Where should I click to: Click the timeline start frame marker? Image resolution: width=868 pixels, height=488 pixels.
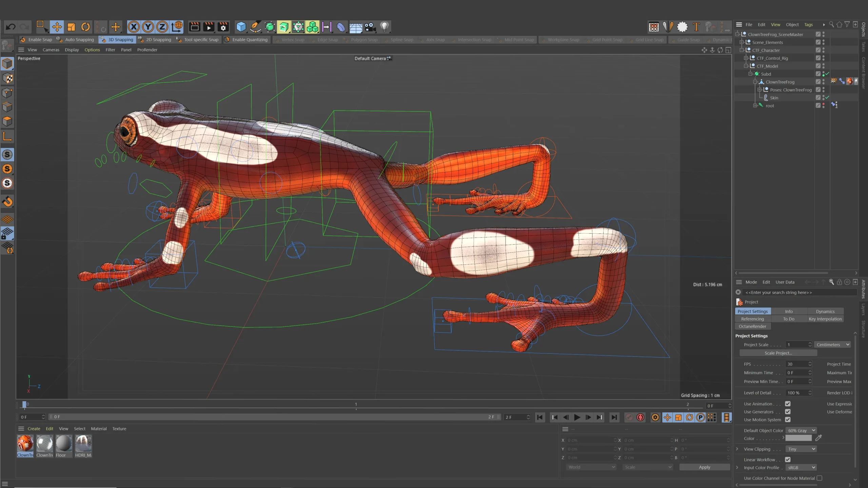click(x=24, y=405)
